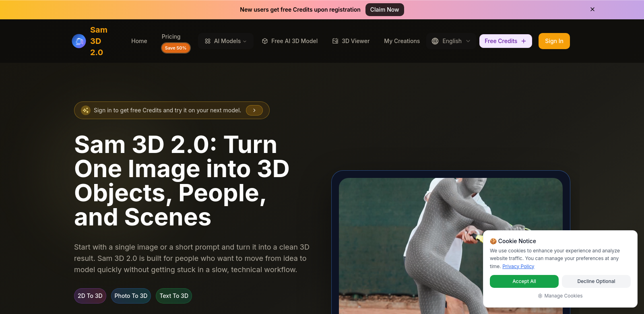Click the sign-in free Credits banner text
This screenshot has width=644, height=314.
[167, 110]
